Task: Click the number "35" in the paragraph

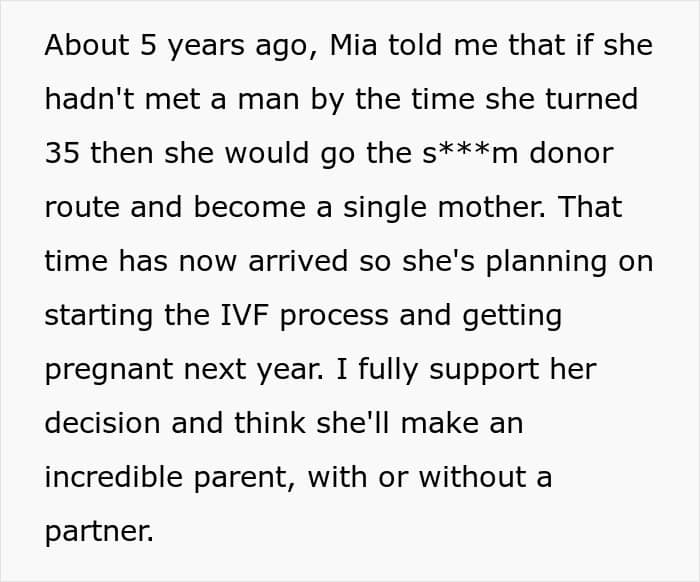Action: tap(62, 153)
